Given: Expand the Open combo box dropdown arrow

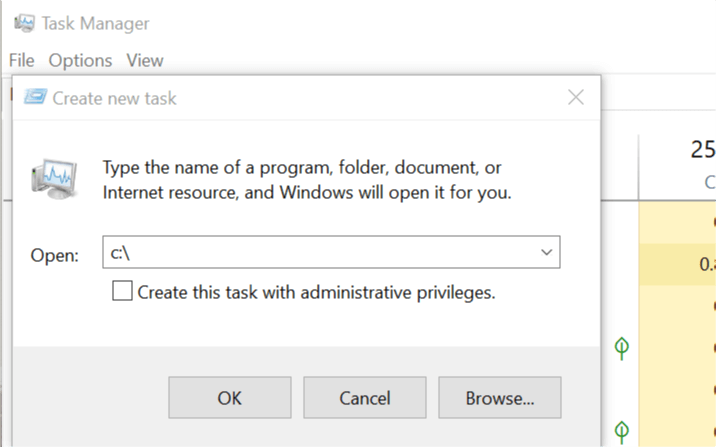Looking at the screenshot, I should (546, 252).
